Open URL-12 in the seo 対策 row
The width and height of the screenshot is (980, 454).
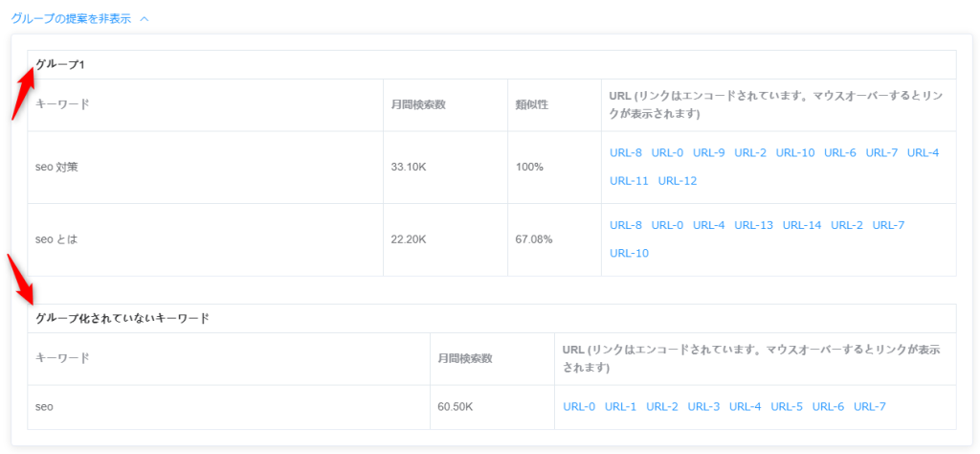[678, 181]
